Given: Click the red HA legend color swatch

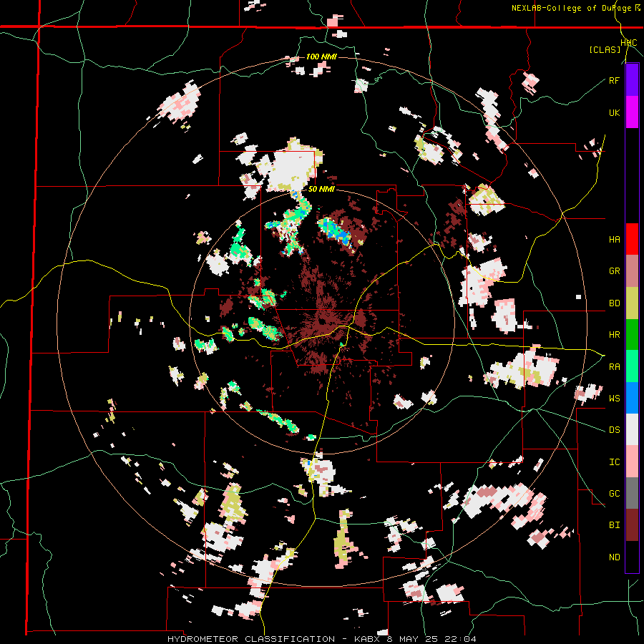Looking at the screenshot, I should (x=632, y=239).
